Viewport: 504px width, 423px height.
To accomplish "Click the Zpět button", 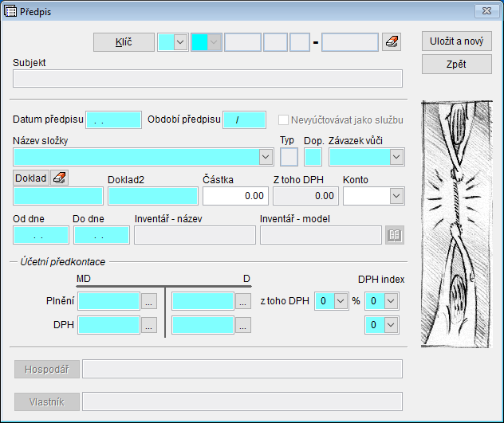I will click(456, 65).
